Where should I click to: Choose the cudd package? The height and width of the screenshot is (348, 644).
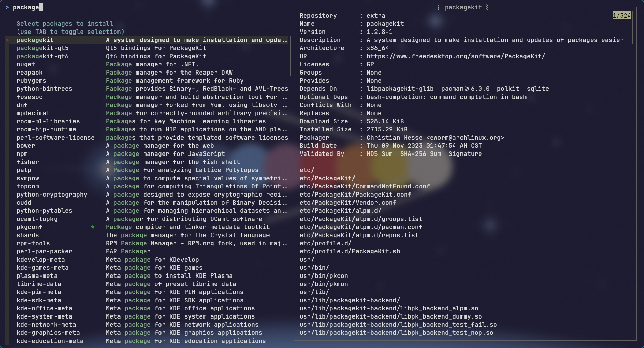click(x=147, y=203)
